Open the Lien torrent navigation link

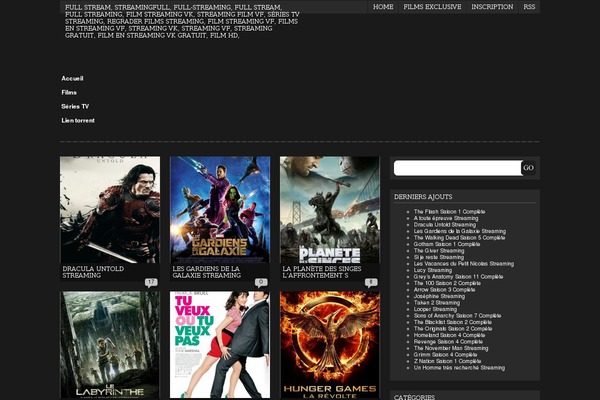click(78, 121)
